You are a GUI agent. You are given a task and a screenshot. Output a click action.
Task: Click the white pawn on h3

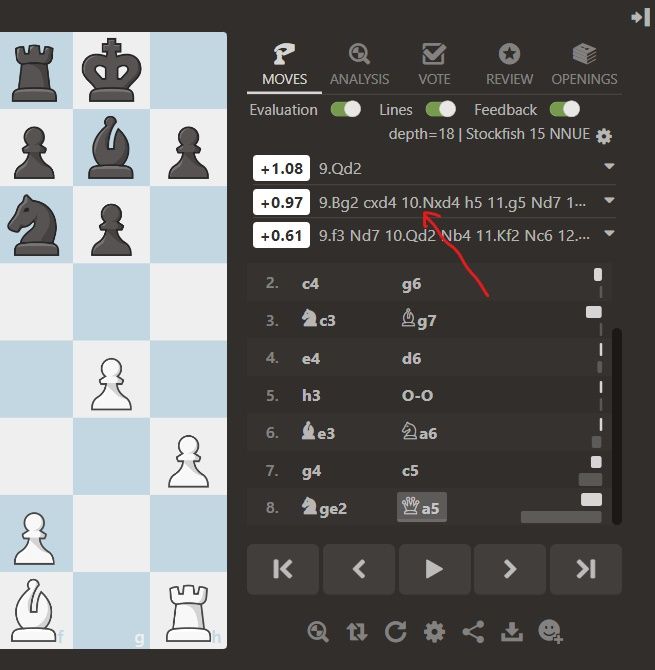click(x=188, y=461)
